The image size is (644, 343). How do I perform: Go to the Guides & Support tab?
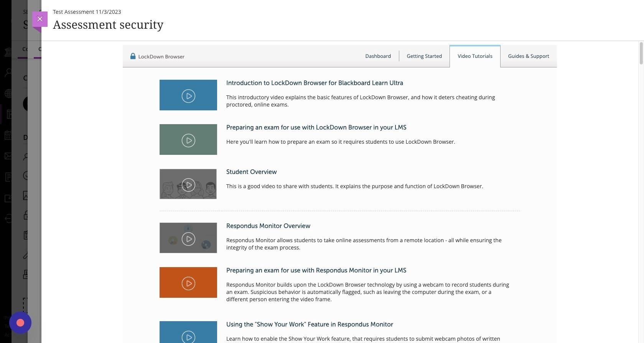(x=529, y=56)
